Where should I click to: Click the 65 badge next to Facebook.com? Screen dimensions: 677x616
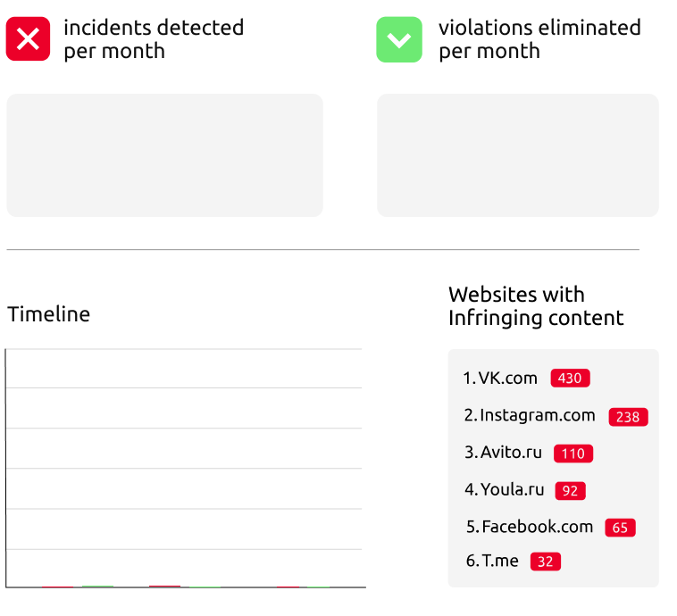click(620, 528)
